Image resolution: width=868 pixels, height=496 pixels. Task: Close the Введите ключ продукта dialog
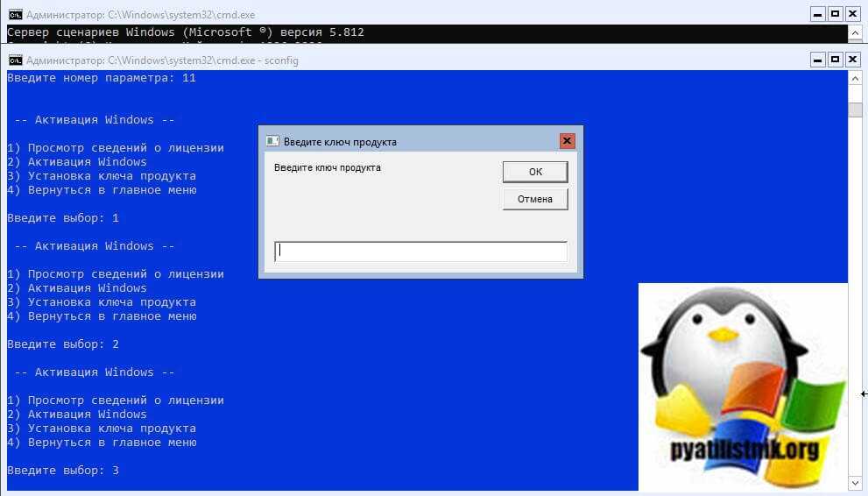click(x=567, y=141)
